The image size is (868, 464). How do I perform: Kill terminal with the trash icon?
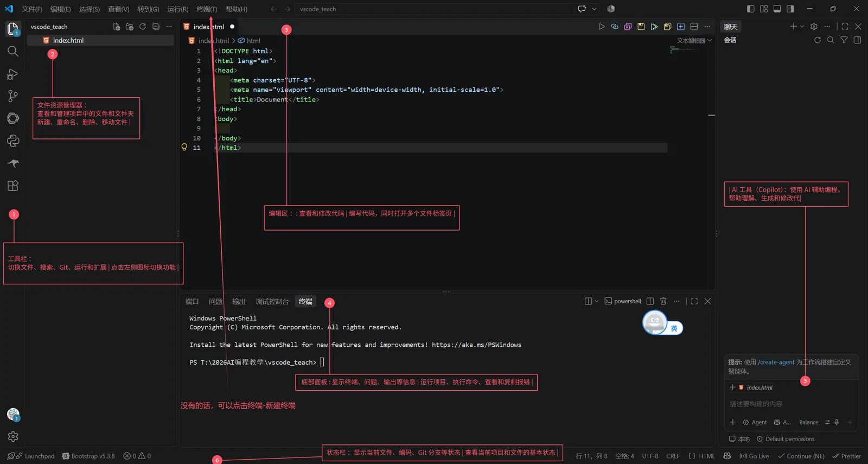(x=663, y=301)
